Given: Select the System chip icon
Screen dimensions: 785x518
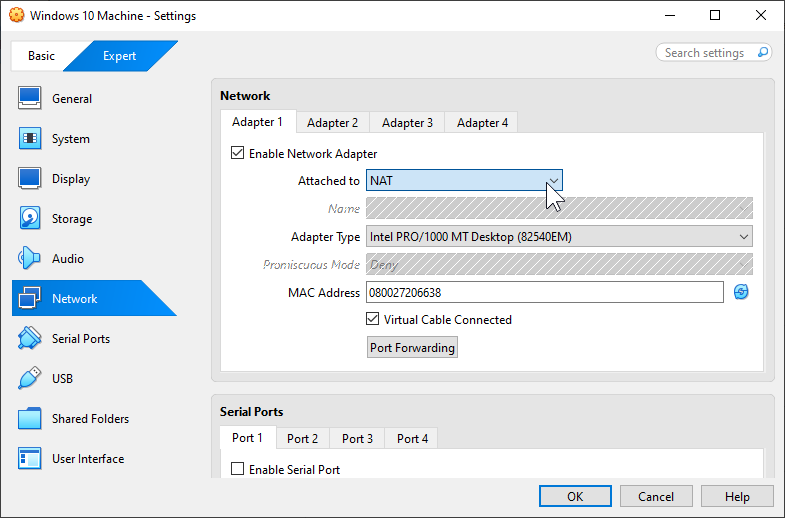Looking at the screenshot, I should (x=30, y=138).
